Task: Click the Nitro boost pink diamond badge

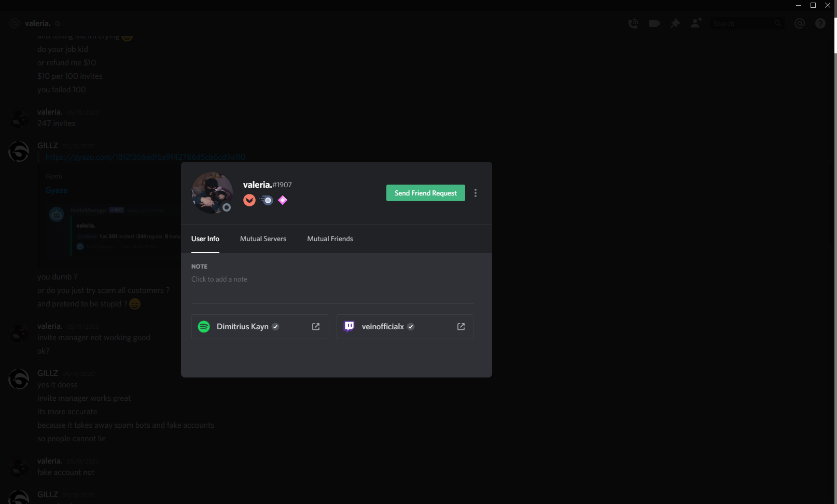Action: point(283,200)
